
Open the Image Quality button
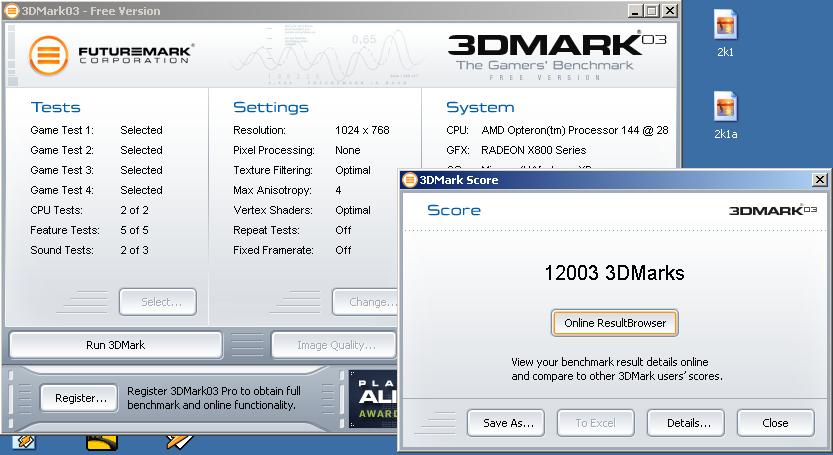tap(334, 345)
